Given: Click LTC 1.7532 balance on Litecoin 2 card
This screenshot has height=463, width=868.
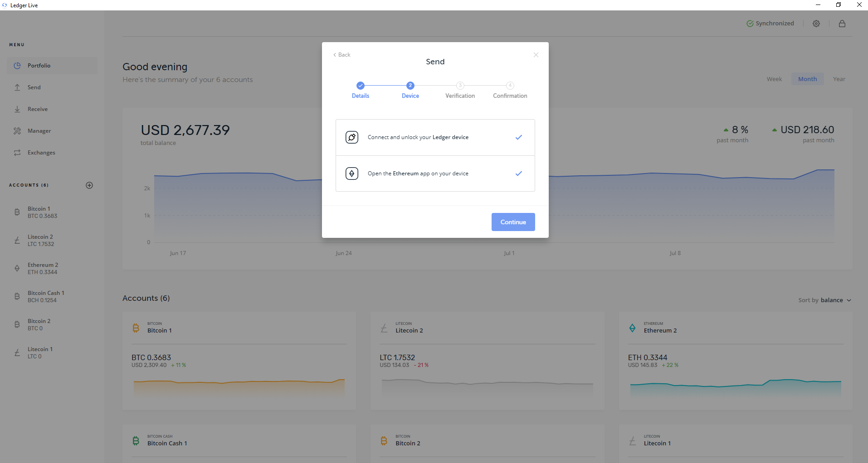Looking at the screenshot, I should point(397,357).
